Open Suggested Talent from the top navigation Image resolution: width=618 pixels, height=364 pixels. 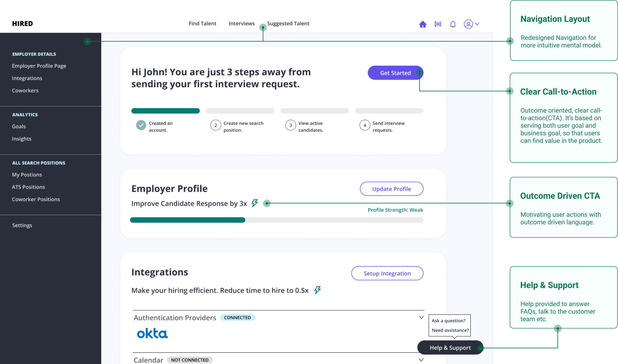pyautogui.click(x=288, y=23)
